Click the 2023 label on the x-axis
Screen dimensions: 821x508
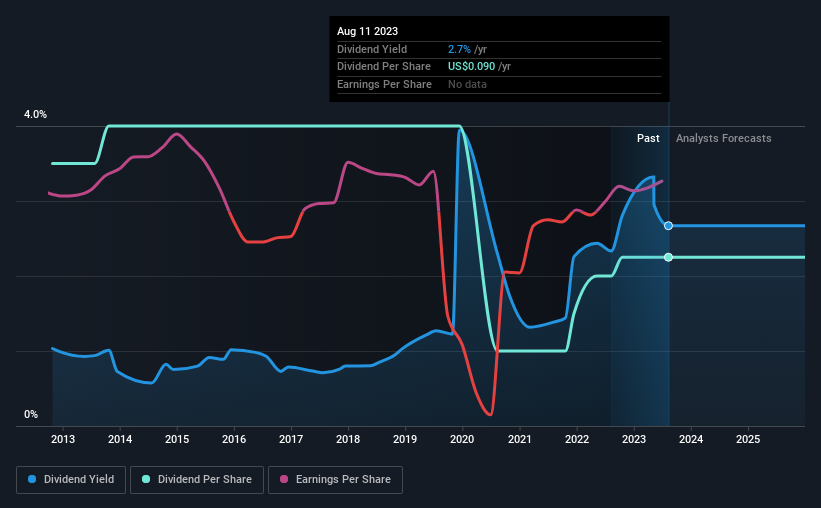click(634, 439)
